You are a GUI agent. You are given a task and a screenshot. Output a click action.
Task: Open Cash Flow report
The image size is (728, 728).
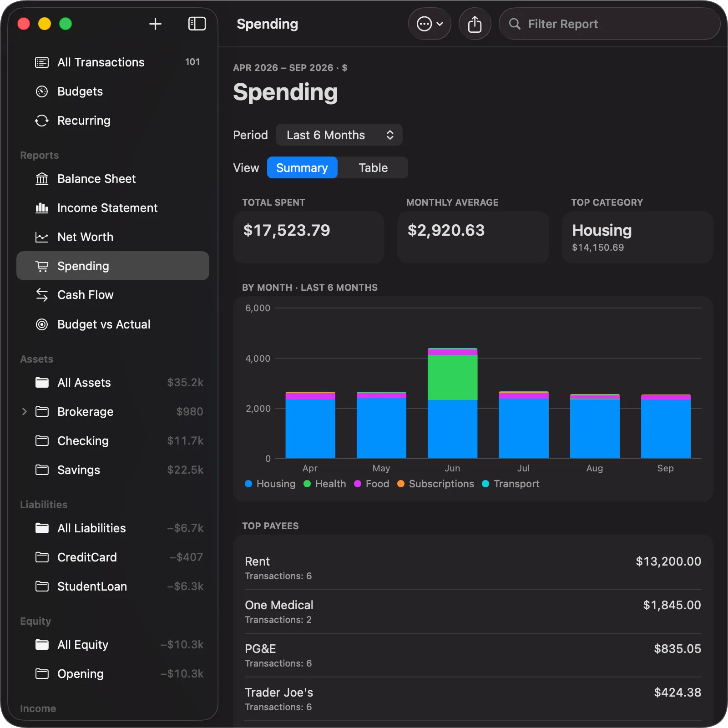click(x=113, y=295)
